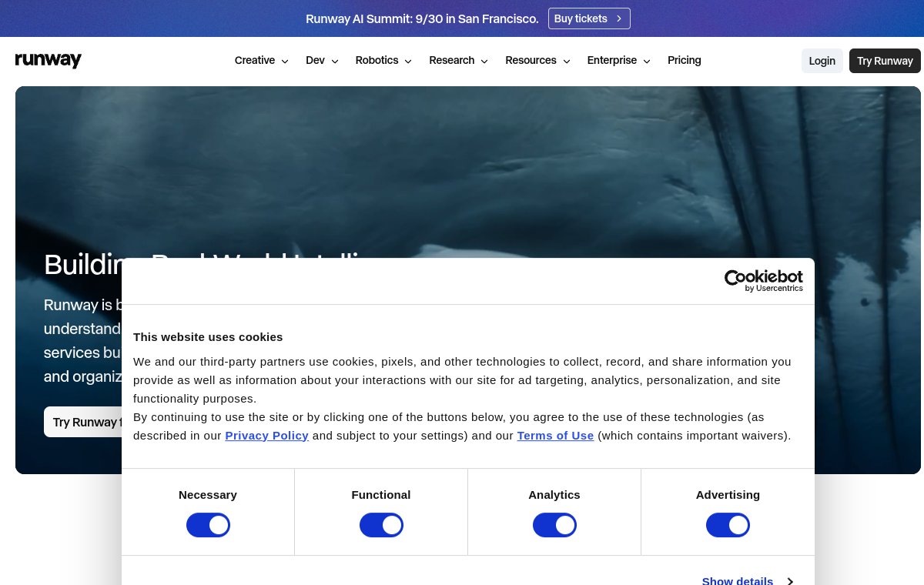This screenshot has width=924, height=585.
Task: Click the Login button
Action: pos(822,61)
